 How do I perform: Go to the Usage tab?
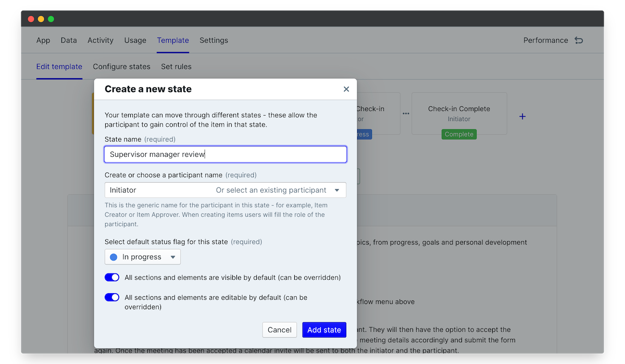(x=135, y=40)
